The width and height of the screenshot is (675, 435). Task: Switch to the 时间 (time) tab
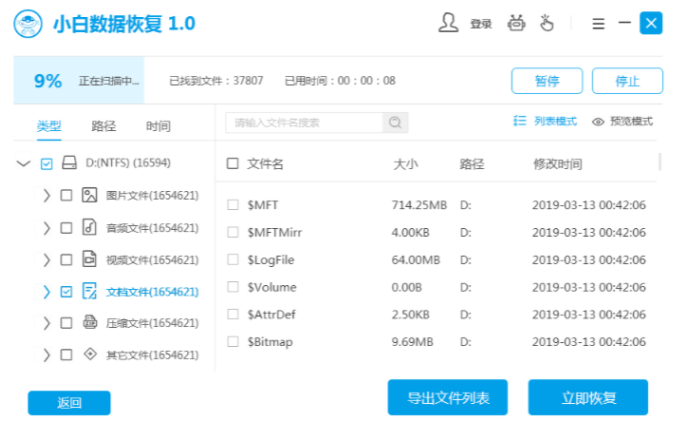158,126
